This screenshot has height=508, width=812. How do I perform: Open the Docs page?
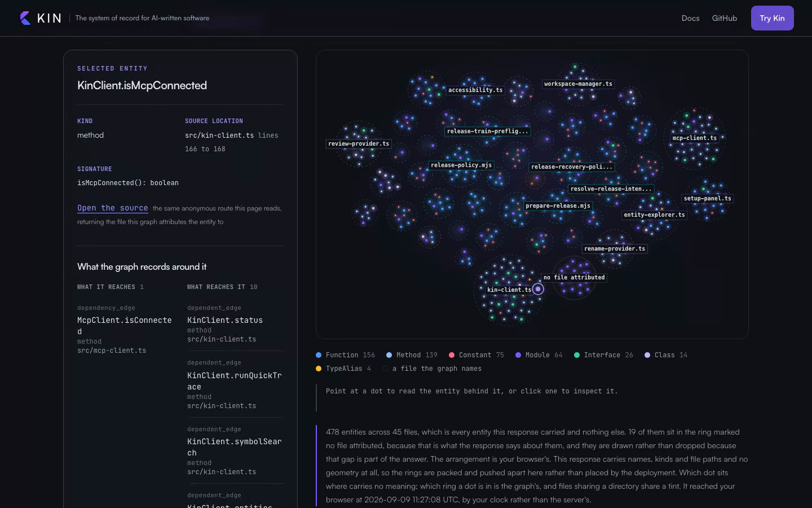[x=690, y=18]
